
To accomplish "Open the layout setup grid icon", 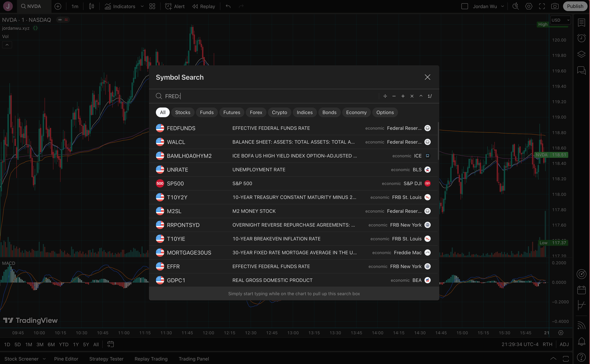I will click(x=152, y=7).
